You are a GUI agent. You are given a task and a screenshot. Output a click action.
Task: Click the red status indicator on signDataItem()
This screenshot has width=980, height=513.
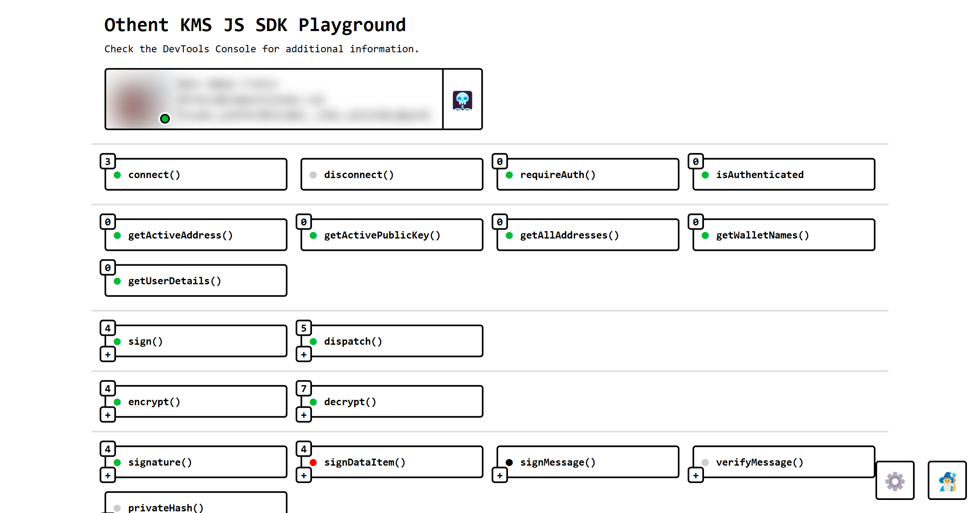coord(313,462)
